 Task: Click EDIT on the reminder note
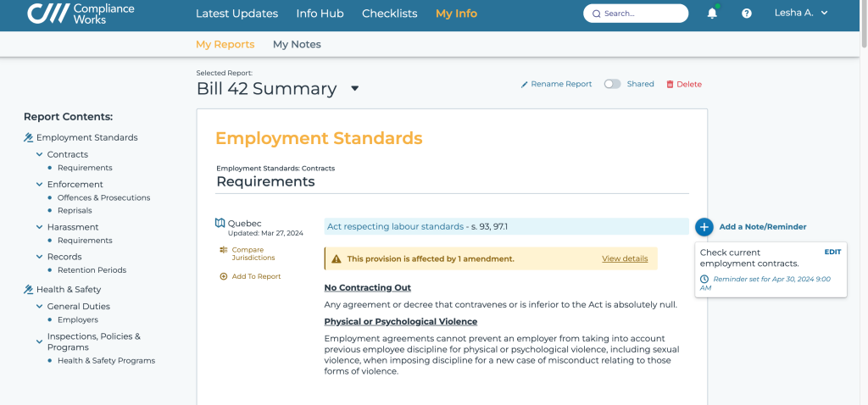pos(832,252)
